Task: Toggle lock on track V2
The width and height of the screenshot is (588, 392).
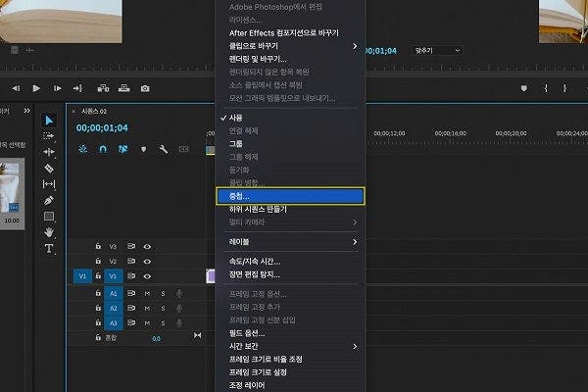Action: point(98,261)
